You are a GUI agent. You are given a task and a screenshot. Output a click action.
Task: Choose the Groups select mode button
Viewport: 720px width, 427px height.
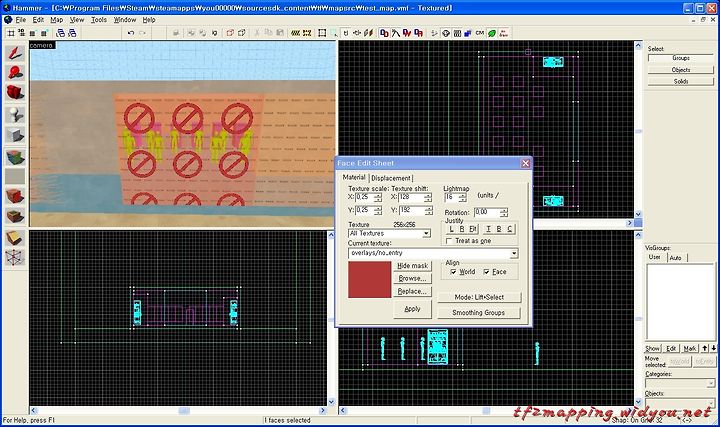[681, 58]
